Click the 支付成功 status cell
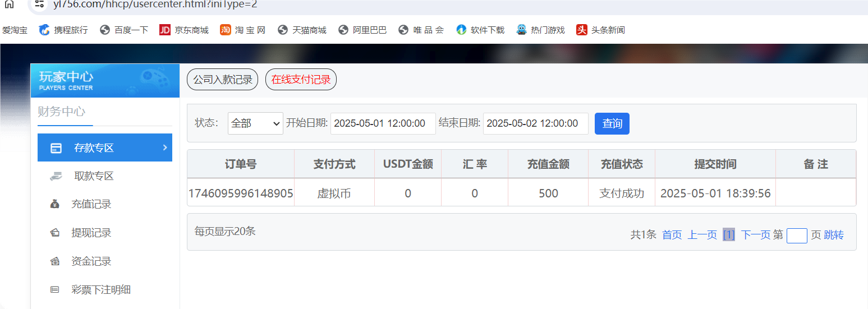The width and height of the screenshot is (868, 309). (x=622, y=193)
